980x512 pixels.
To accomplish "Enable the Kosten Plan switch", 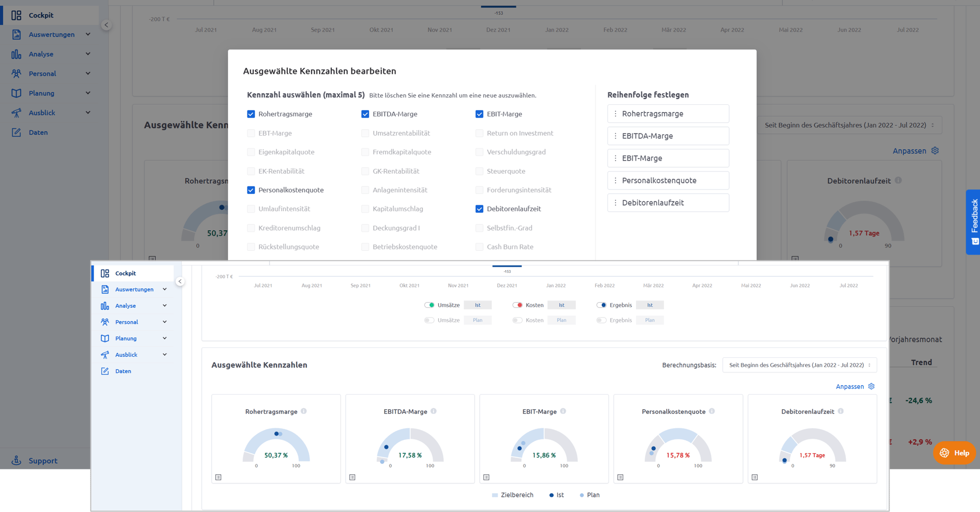I will [x=517, y=320].
